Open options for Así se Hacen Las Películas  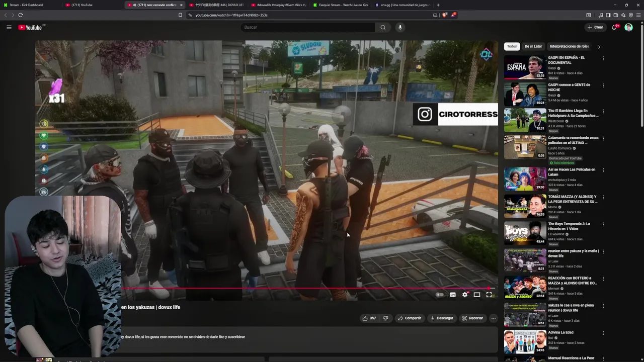(x=603, y=170)
